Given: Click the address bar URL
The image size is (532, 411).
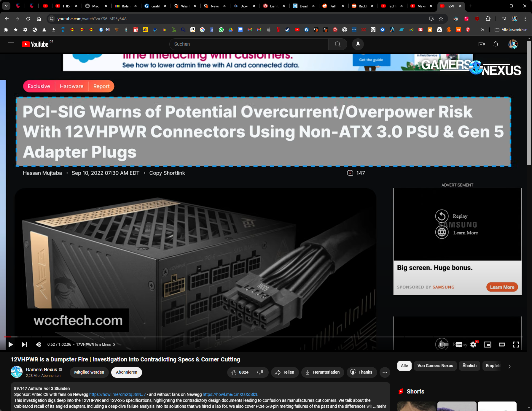Looking at the screenshot, I should tap(92, 19).
